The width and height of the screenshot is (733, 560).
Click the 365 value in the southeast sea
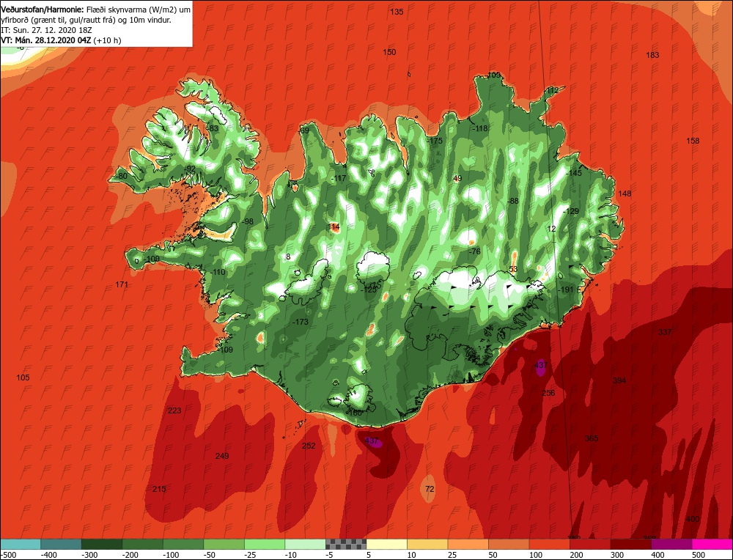592,438
